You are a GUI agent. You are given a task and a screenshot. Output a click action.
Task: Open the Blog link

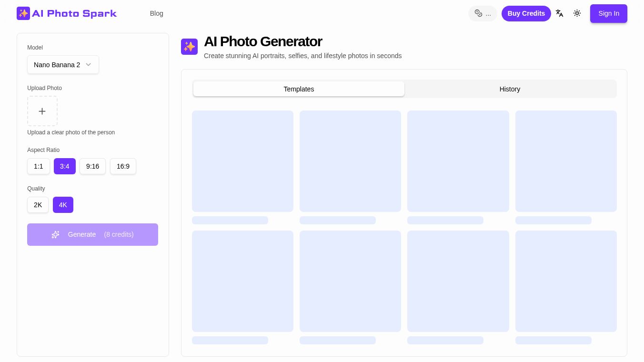pyautogui.click(x=157, y=13)
